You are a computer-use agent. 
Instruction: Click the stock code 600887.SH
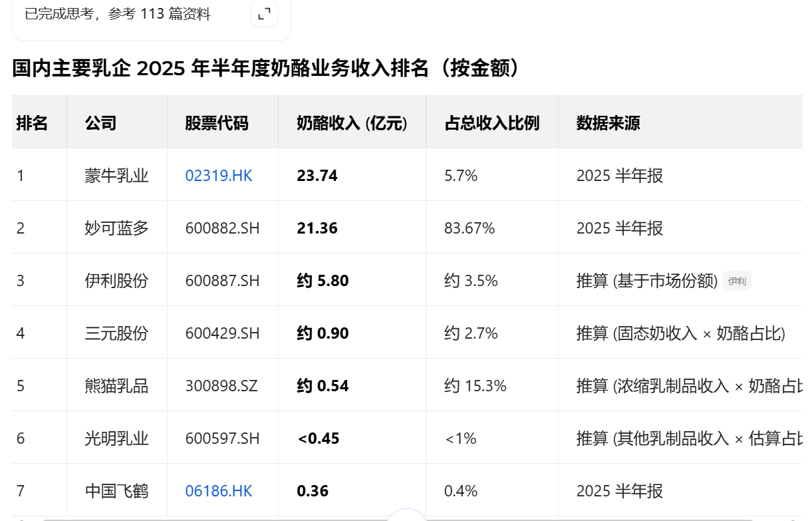pos(223,281)
